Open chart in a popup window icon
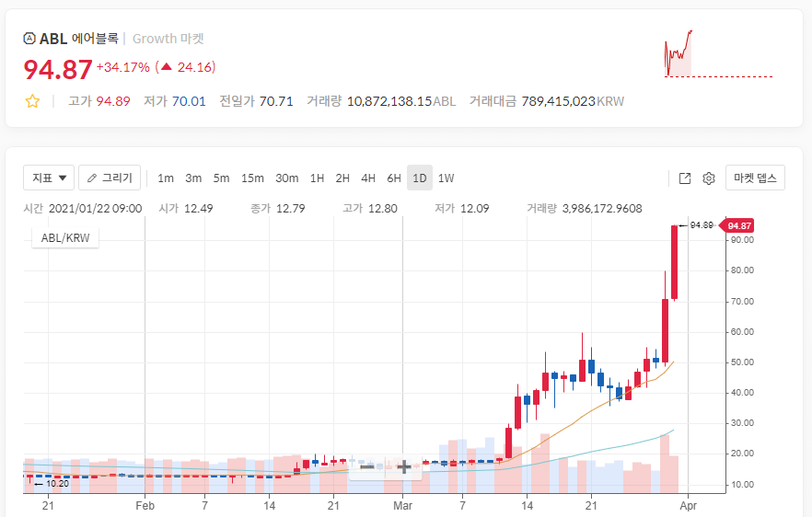Screen dimensions: 812x517 [685, 178]
